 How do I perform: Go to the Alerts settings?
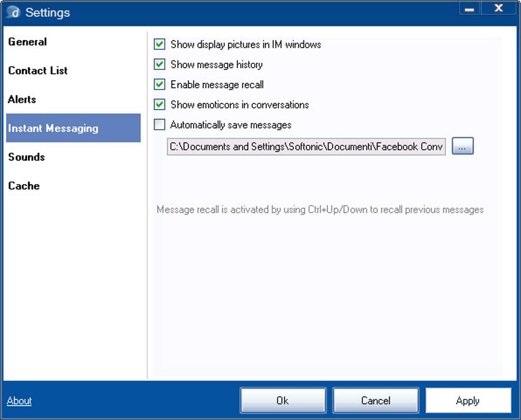coord(22,99)
